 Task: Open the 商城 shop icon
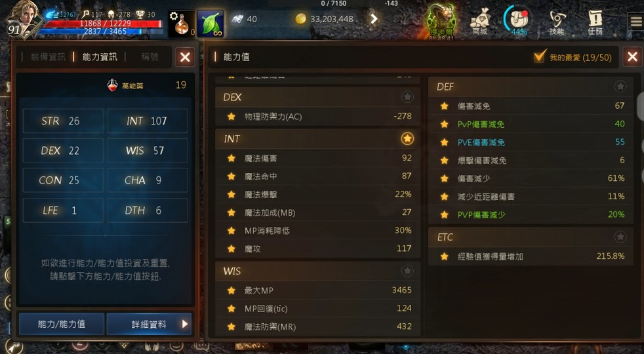[x=479, y=22]
